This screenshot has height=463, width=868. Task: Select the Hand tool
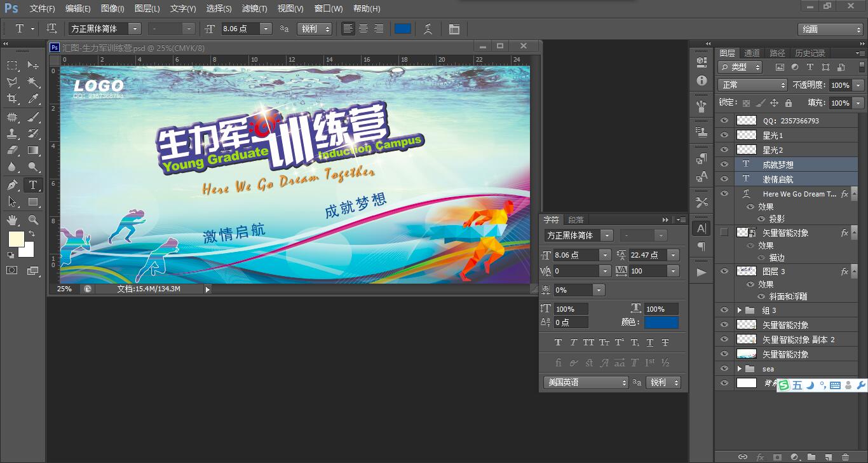12,220
